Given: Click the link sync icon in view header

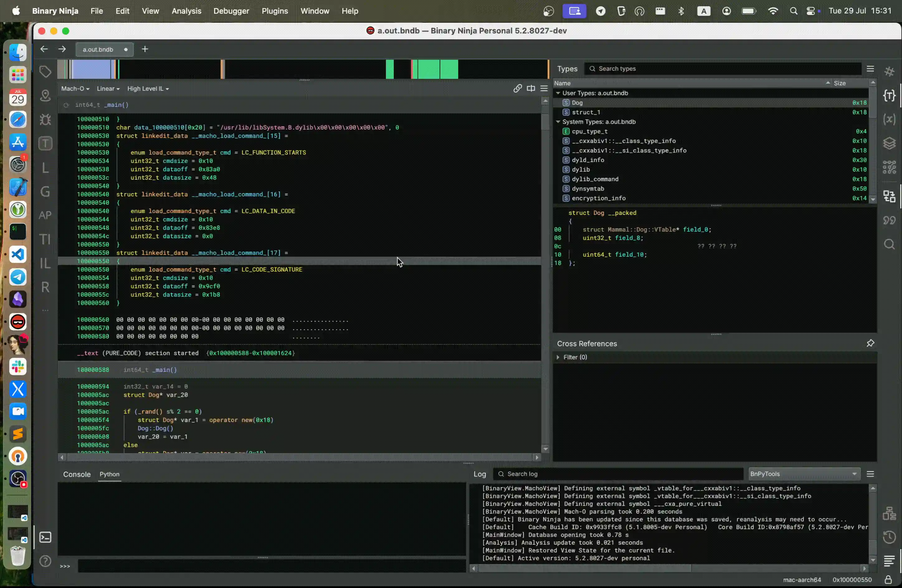Looking at the screenshot, I should (517, 89).
